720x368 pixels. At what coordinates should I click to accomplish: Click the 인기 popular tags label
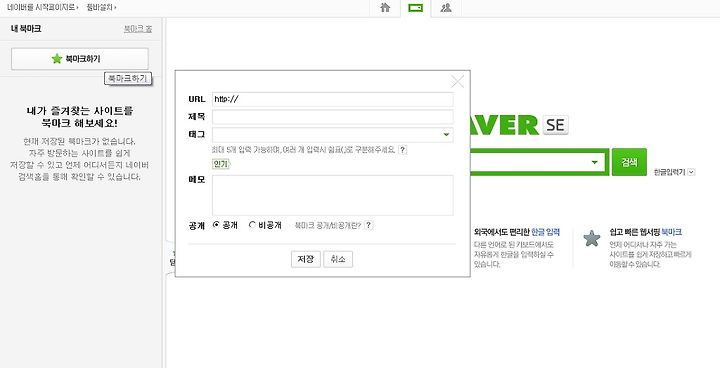221,164
